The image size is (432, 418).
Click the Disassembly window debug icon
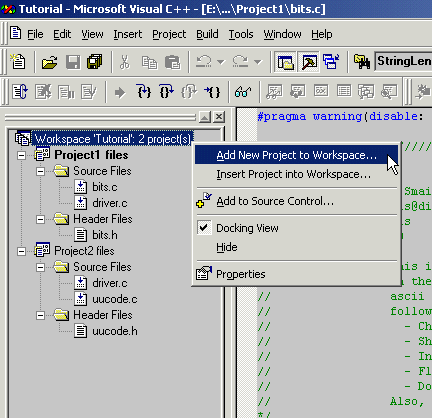coord(389,91)
